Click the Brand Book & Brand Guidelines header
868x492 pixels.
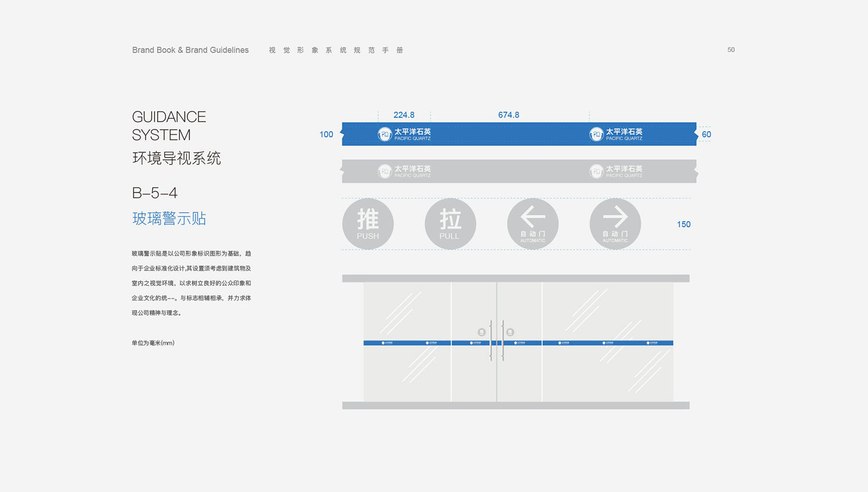(190, 50)
